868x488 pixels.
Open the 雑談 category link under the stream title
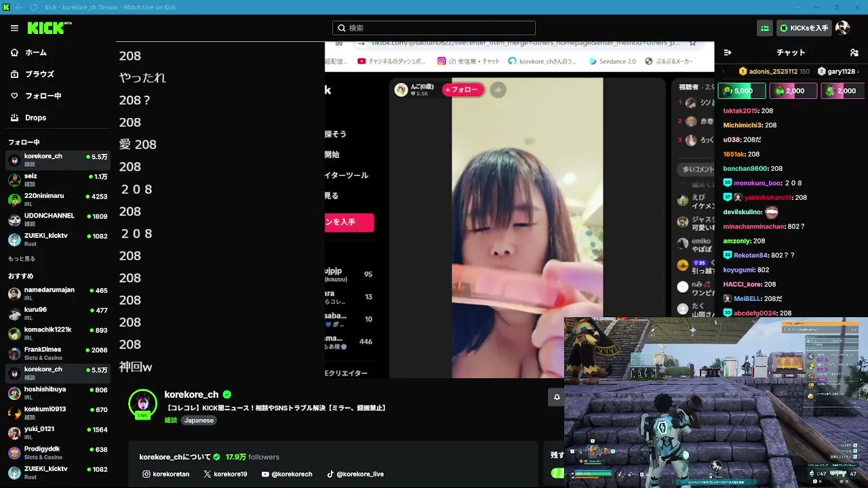(x=170, y=420)
